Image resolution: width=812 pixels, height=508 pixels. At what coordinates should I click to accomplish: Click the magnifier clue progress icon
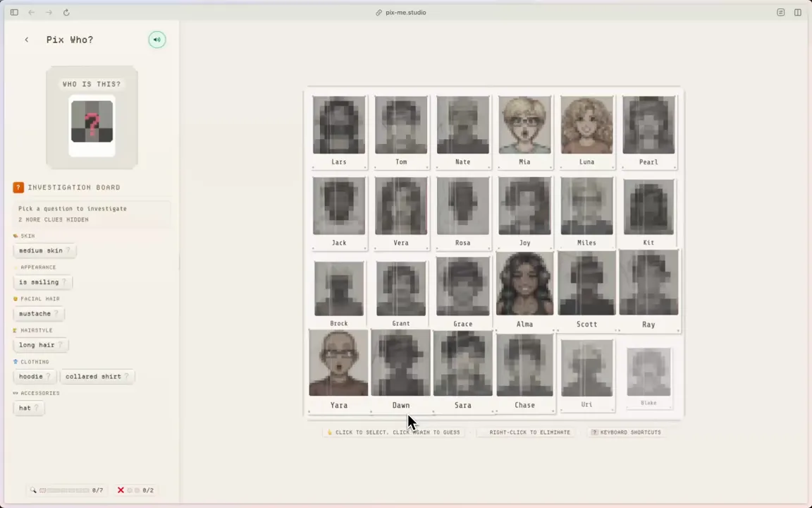pos(33,490)
